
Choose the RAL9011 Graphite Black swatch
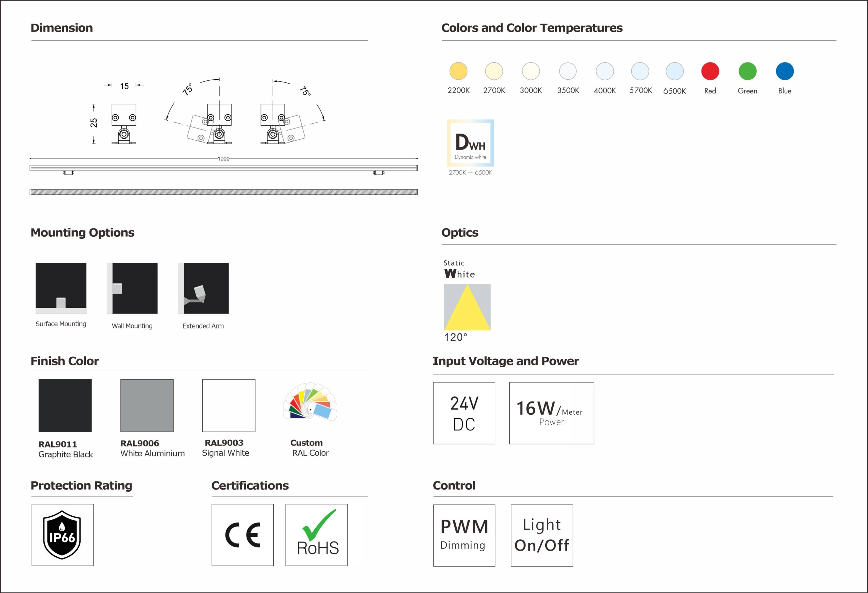click(65, 406)
